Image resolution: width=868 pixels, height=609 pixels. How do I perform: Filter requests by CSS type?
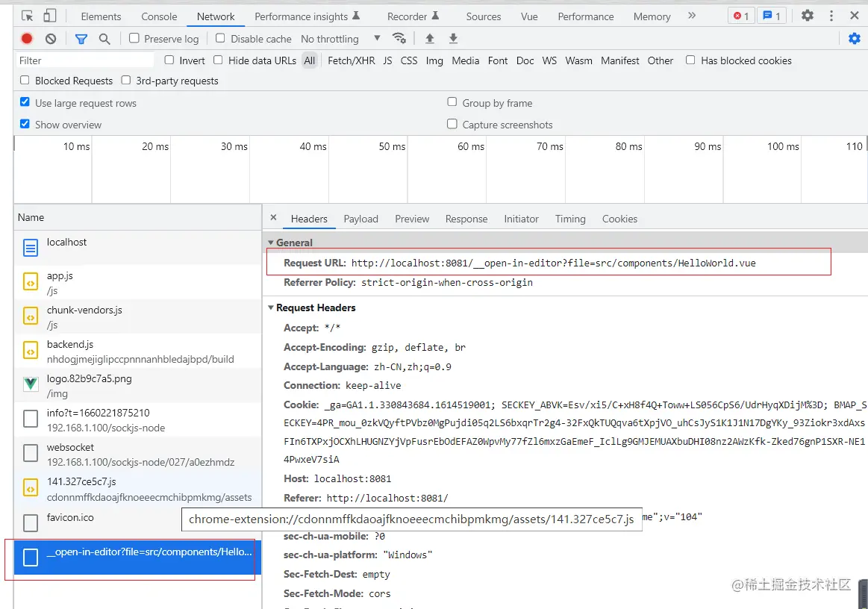[x=408, y=60]
